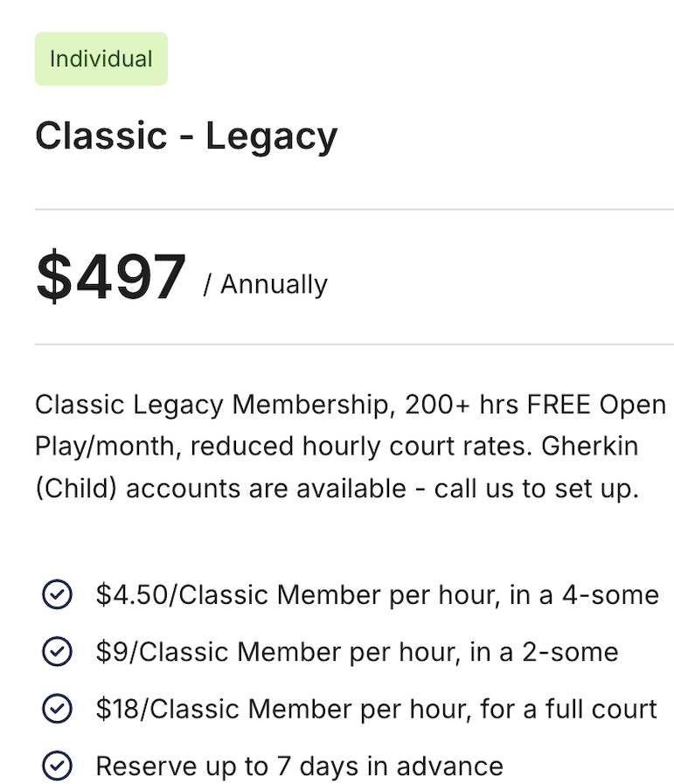The width and height of the screenshot is (674, 784).
Task: Click the divider line below the plan title
Action: pyautogui.click(x=353, y=210)
